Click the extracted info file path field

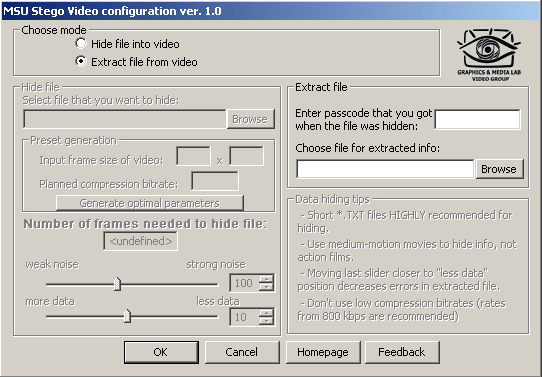[x=385, y=169]
